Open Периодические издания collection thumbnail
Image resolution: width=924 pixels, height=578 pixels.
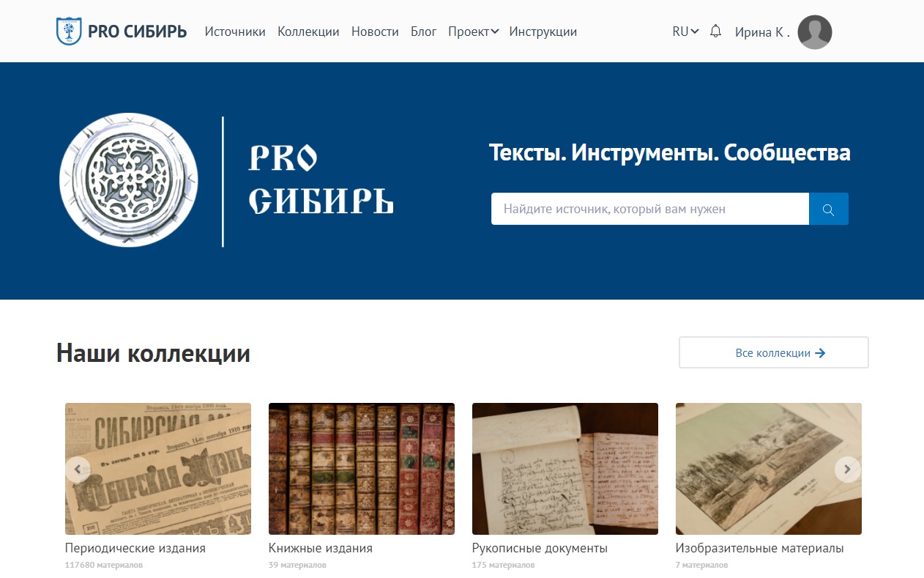pos(158,469)
